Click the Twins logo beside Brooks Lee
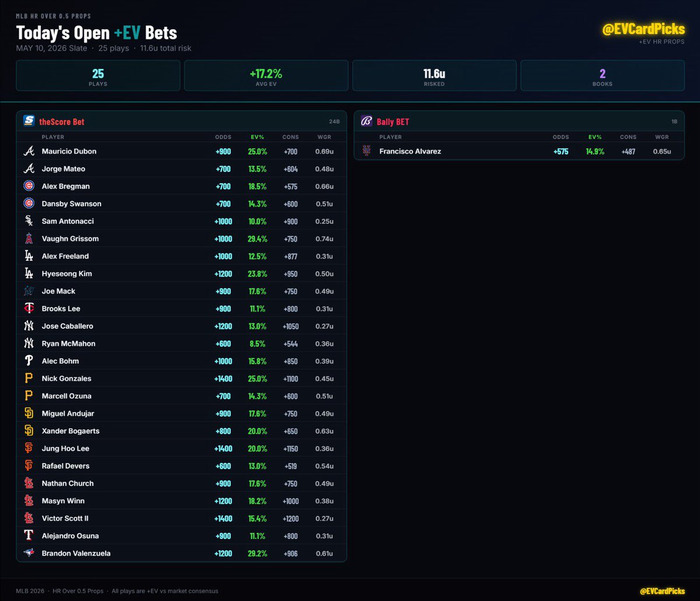 point(29,308)
